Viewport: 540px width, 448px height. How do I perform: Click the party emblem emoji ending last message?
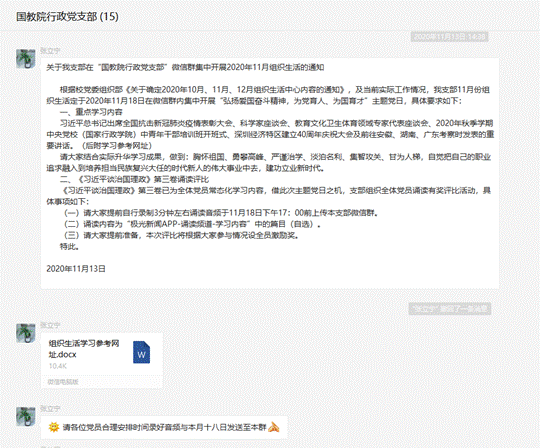[273, 427]
